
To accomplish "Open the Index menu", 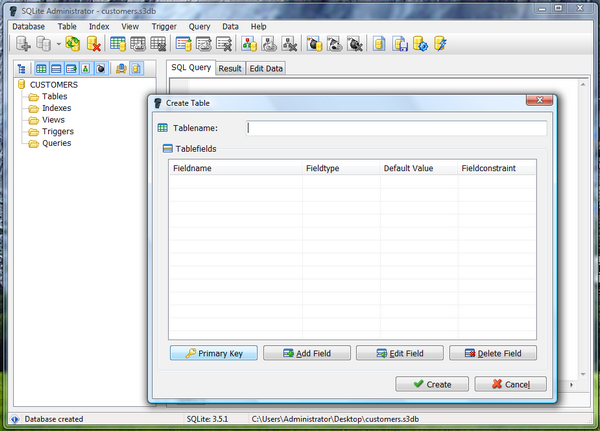I will [x=99, y=26].
